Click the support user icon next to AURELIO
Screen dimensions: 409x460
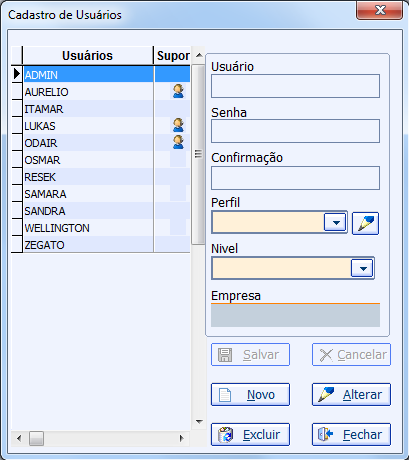click(178, 91)
